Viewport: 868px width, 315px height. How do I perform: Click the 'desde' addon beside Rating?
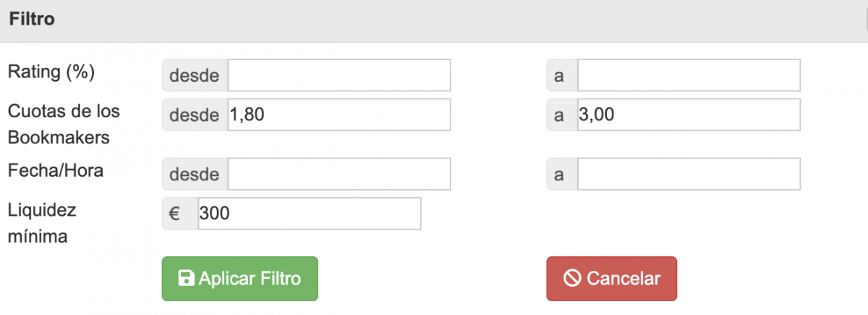pyautogui.click(x=195, y=75)
